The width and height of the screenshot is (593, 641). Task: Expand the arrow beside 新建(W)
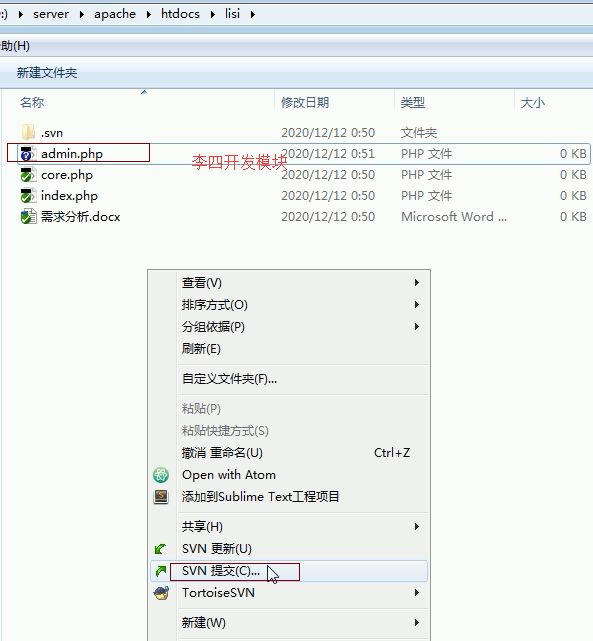click(416, 623)
